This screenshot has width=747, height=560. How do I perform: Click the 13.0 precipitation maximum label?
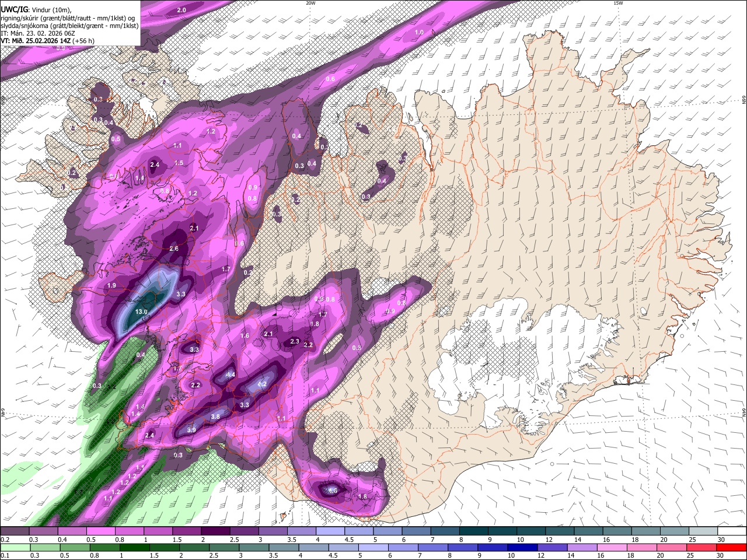(x=141, y=312)
